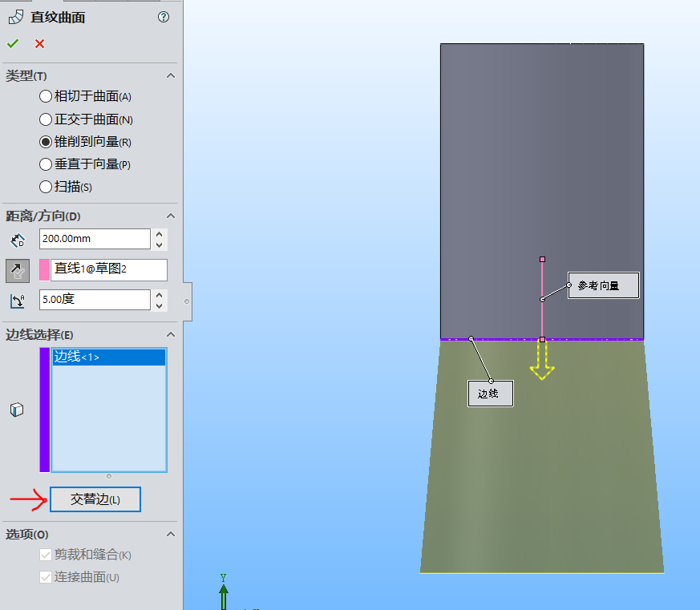Screen dimensions: 700x610
Task: Increase the 200.00mm distance value
Action: click(160, 234)
